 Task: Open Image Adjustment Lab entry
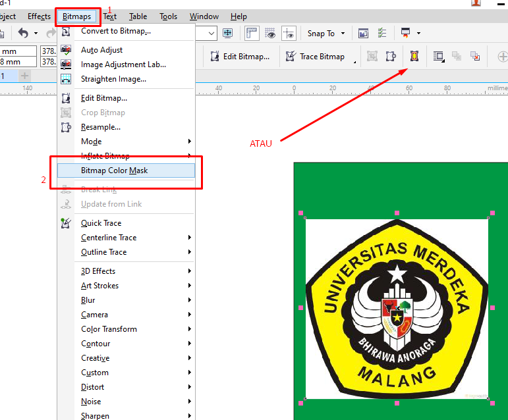127,65
